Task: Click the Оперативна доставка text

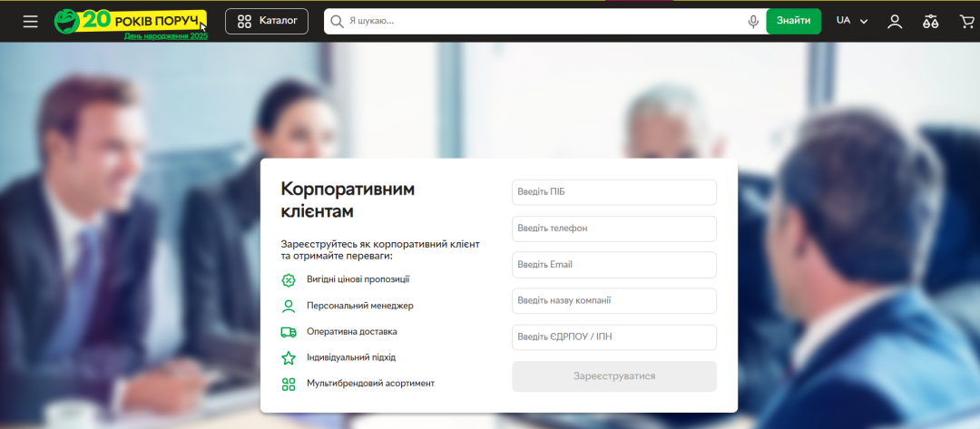Action: pyautogui.click(x=352, y=332)
